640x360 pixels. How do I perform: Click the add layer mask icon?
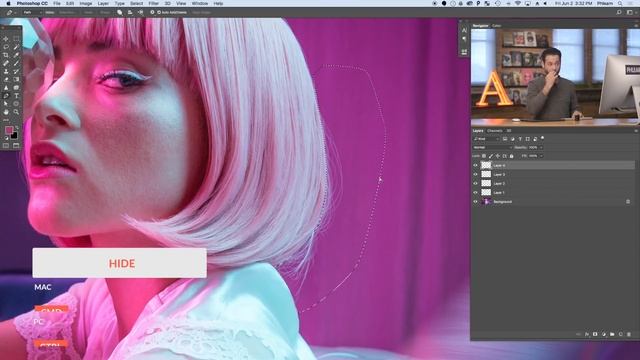pyautogui.click(x=595, y=334)
